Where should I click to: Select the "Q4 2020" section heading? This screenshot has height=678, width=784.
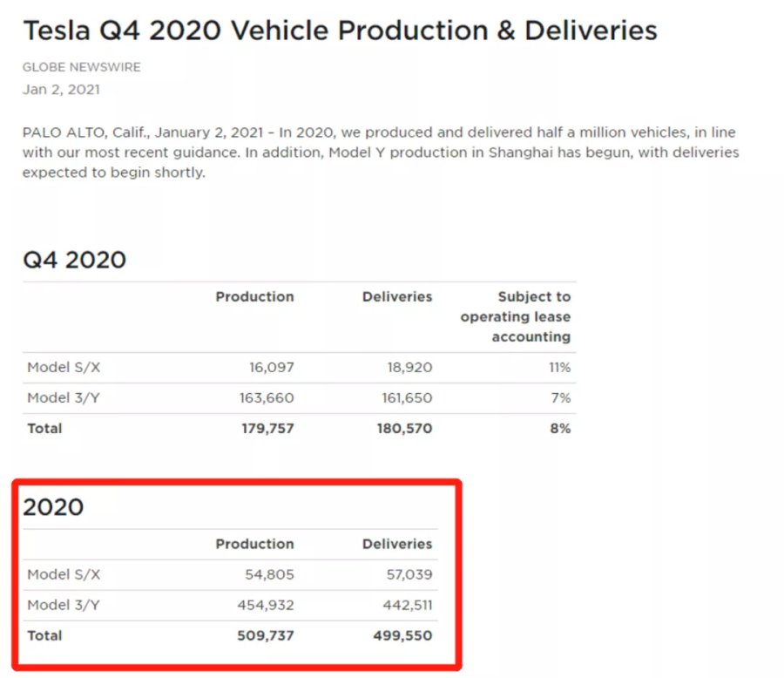(x=74, y=260)
